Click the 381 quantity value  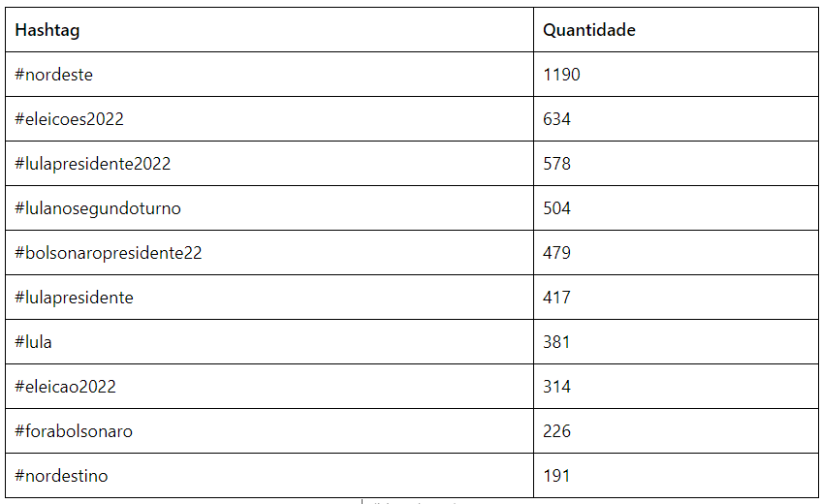tap(557, 342)
